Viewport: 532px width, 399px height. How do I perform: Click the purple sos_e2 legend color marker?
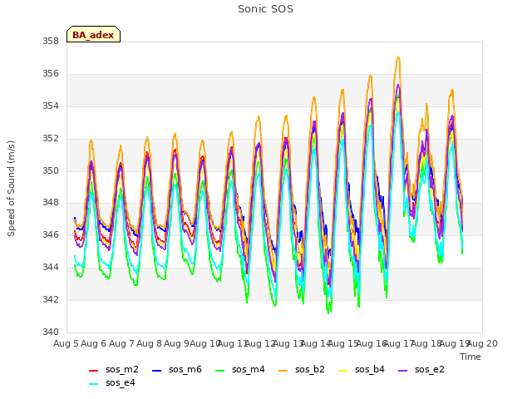click(402, 371)
